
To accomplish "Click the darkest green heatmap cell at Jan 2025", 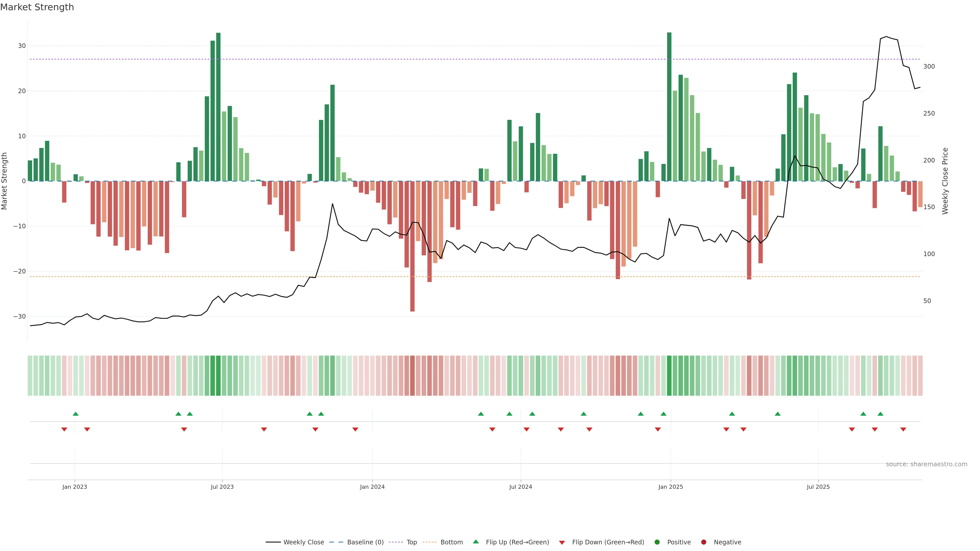I will [669, 375].
